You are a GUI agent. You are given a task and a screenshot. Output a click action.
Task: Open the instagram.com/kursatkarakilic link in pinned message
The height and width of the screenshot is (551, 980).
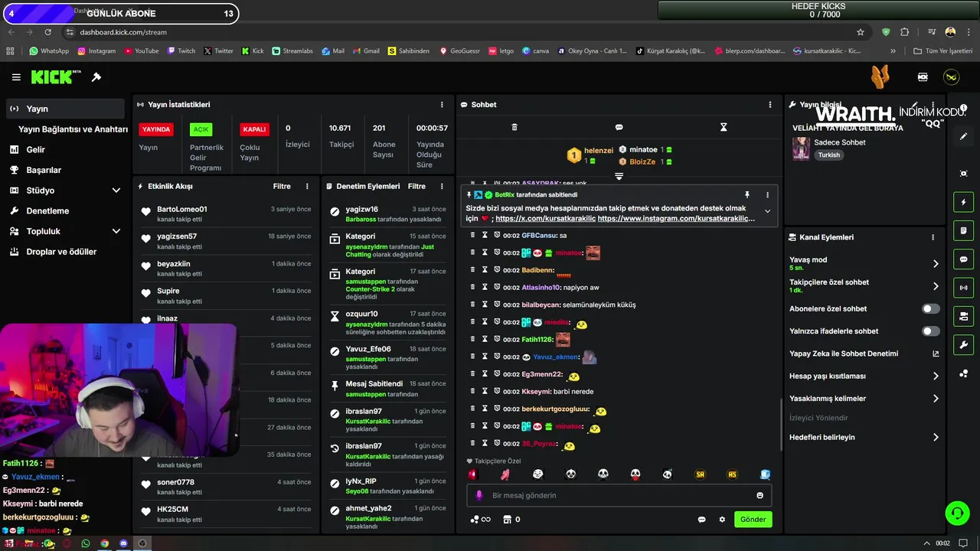click(x=676, y=219)
